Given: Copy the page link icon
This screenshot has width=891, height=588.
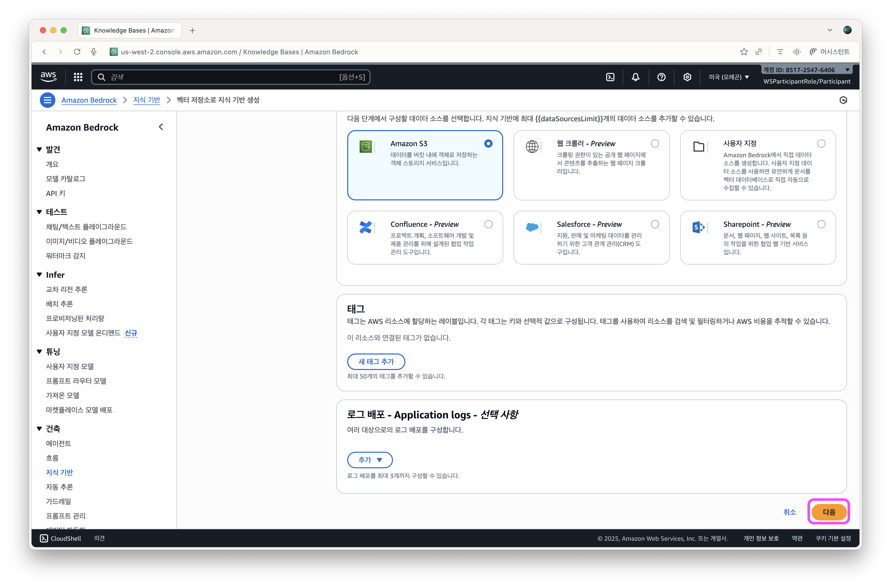Looking at the screenshot, I should pyautogui.click(x=759, y=52).
